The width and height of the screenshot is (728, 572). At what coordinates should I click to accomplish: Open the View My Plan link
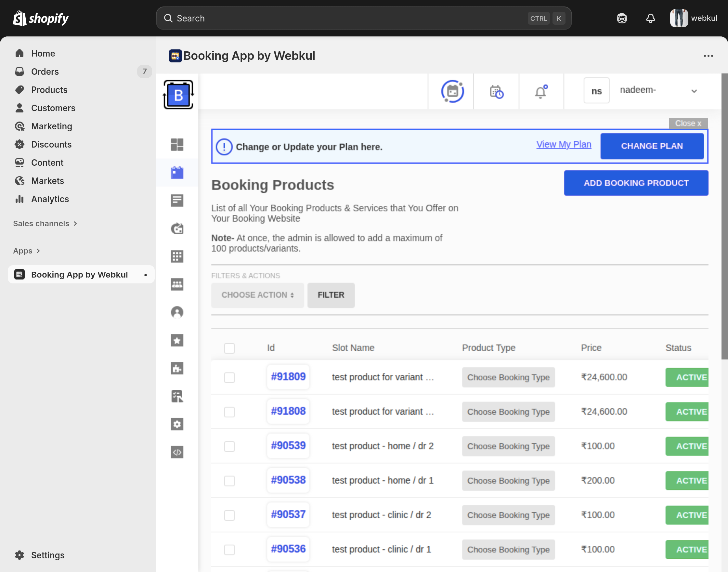[x=564, y=144]
